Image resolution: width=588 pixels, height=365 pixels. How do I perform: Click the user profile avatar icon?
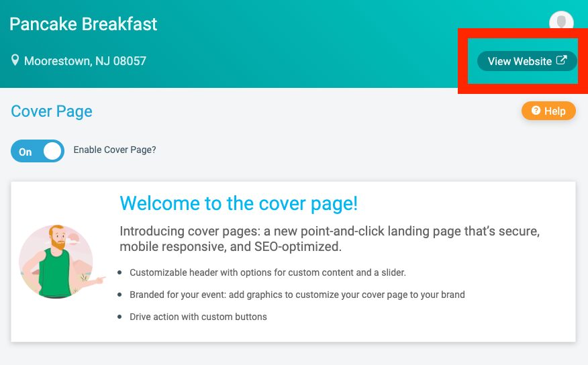pyautogui.click(x=561, y=21)
